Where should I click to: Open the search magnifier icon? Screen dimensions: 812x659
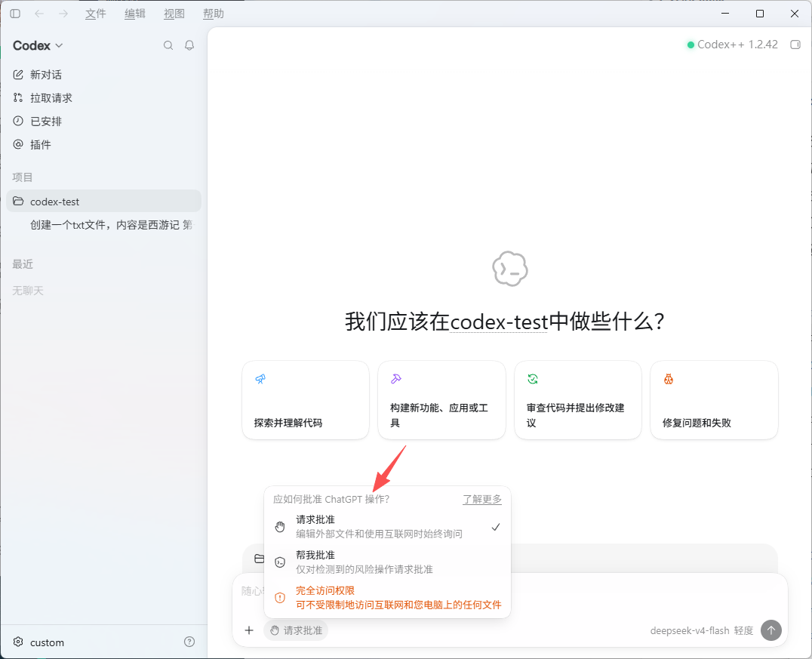(168, 45)
